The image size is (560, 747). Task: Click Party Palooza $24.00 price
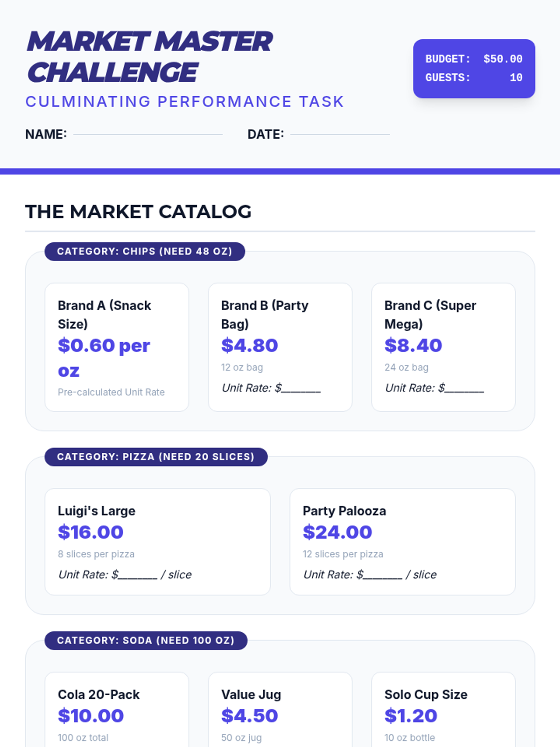pos(337,532)
